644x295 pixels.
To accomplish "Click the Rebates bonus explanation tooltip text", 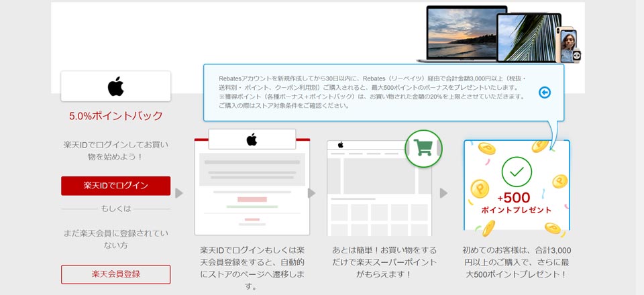I will 372,92.
